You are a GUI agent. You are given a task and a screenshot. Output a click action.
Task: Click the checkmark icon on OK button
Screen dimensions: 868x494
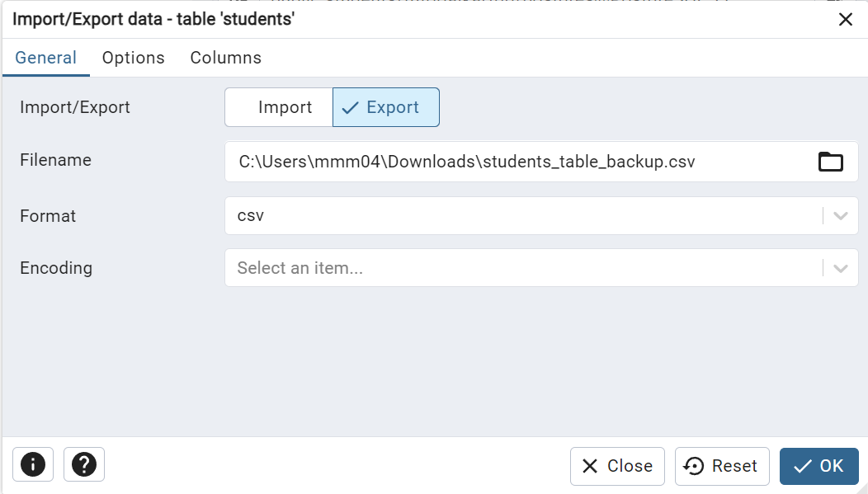pyautogui.click(x=803, y=466)
